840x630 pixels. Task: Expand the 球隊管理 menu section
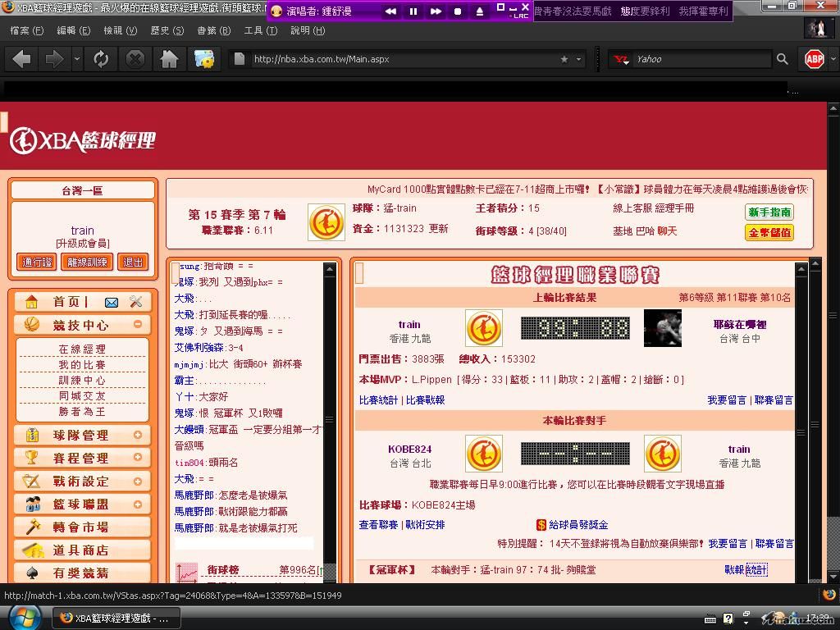(x=138, y=435)
